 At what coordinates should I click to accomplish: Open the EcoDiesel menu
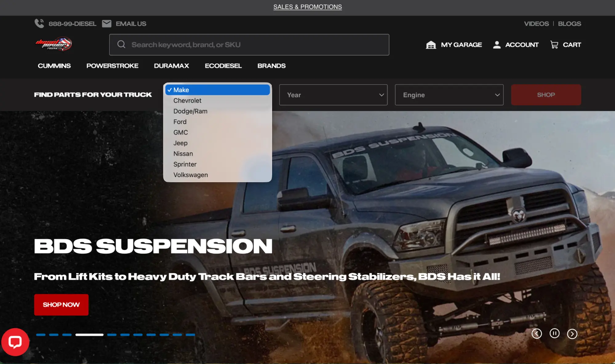click(x=223, y=66)
